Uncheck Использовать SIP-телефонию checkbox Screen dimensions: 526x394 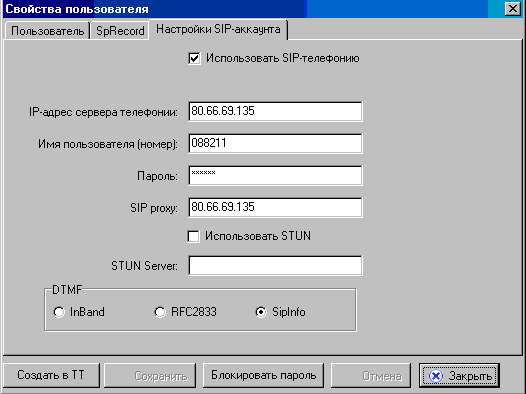click(x=194, y=58)
